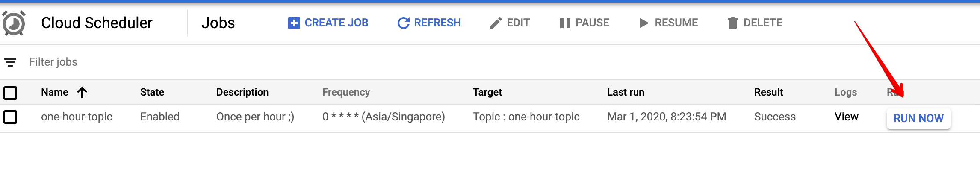Image resolution: width=980 pixels, height=181 pixels.
Task: Open the View logs link
Action: point(846,117)
